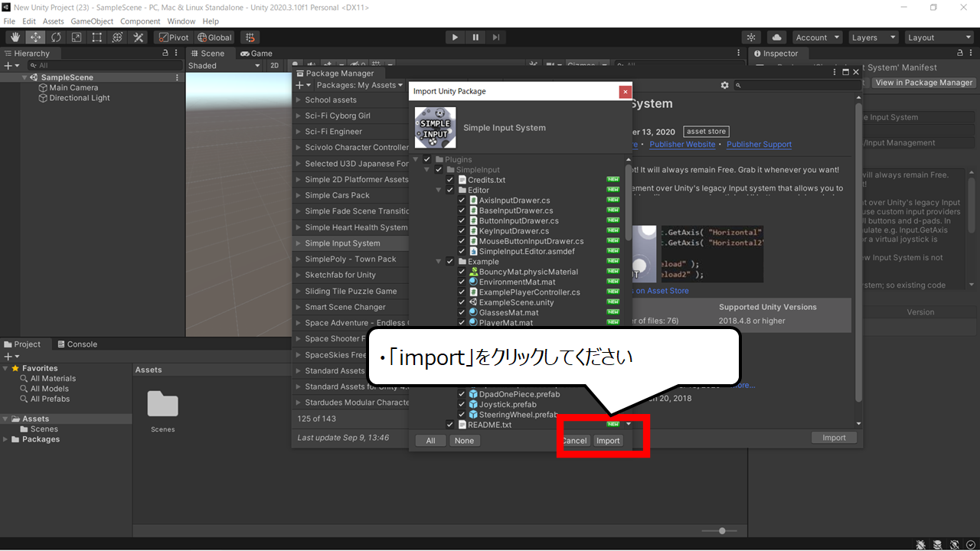
Task: Open the Layout dropdown
Action: click(938, 37)
